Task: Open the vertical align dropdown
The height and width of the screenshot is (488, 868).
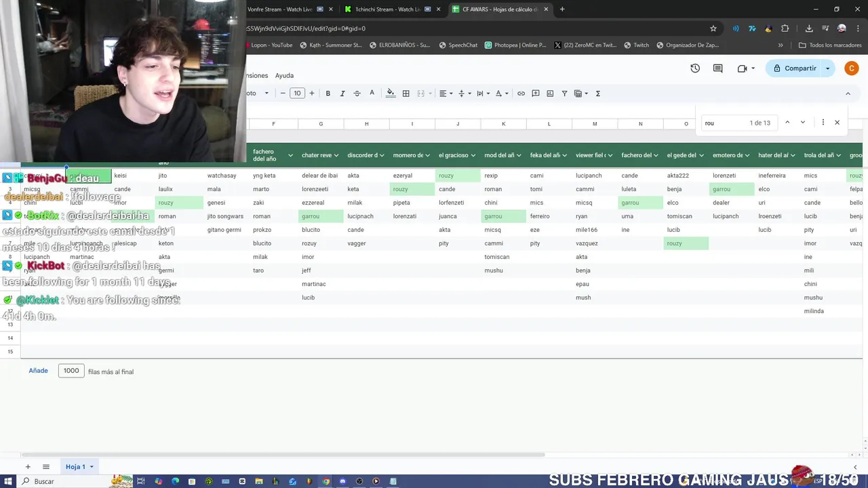Action: [x=464, y=94]
